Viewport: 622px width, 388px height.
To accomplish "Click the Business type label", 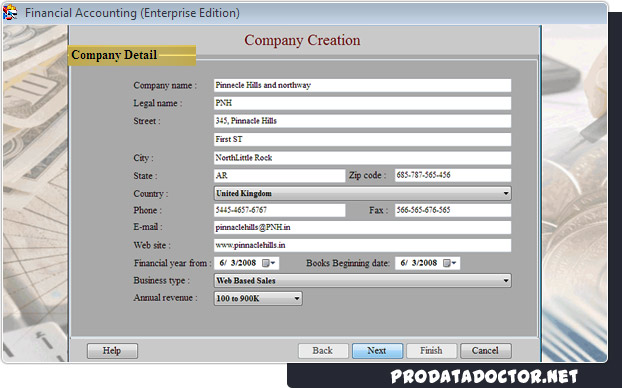I will coord(161,280).
